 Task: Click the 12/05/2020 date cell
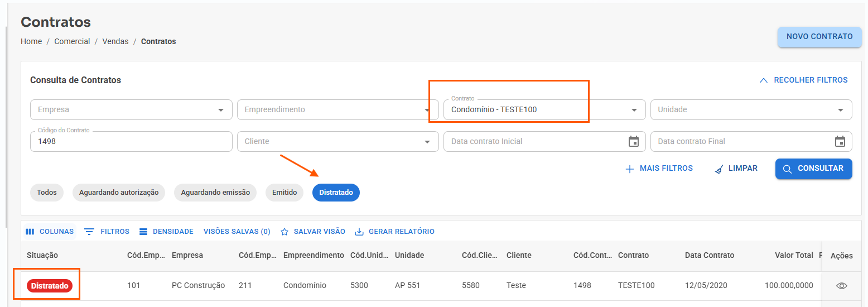tap(706, 285)
